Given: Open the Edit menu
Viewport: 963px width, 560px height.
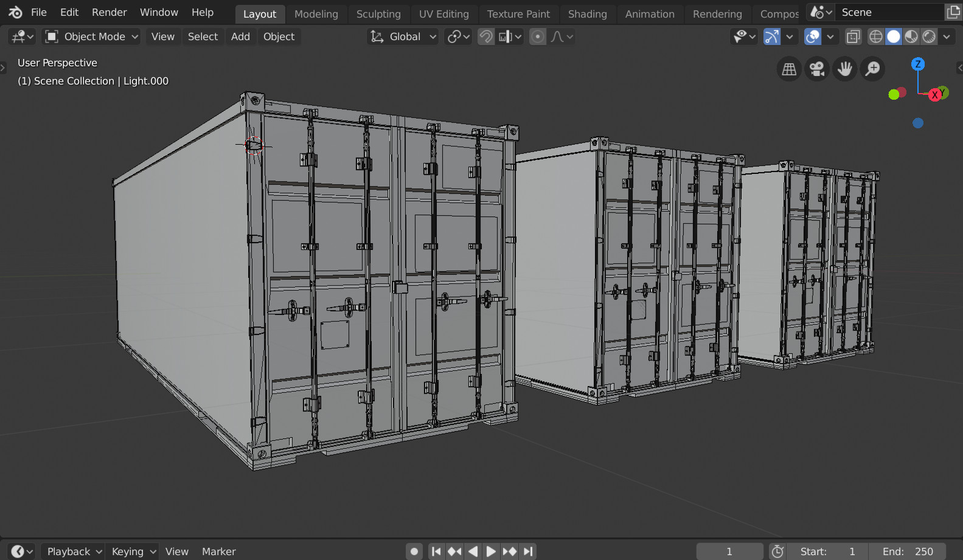Looking at the screenshot, I should coord(69,12).
